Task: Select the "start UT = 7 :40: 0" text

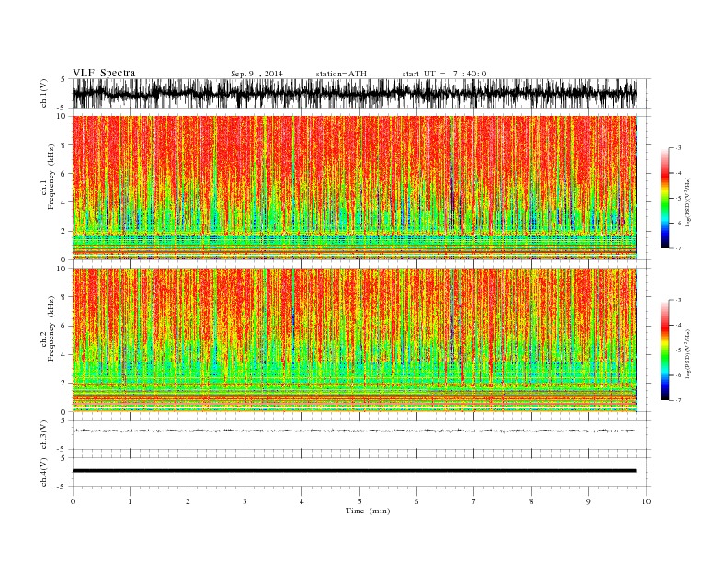Action: coord(444,74)
